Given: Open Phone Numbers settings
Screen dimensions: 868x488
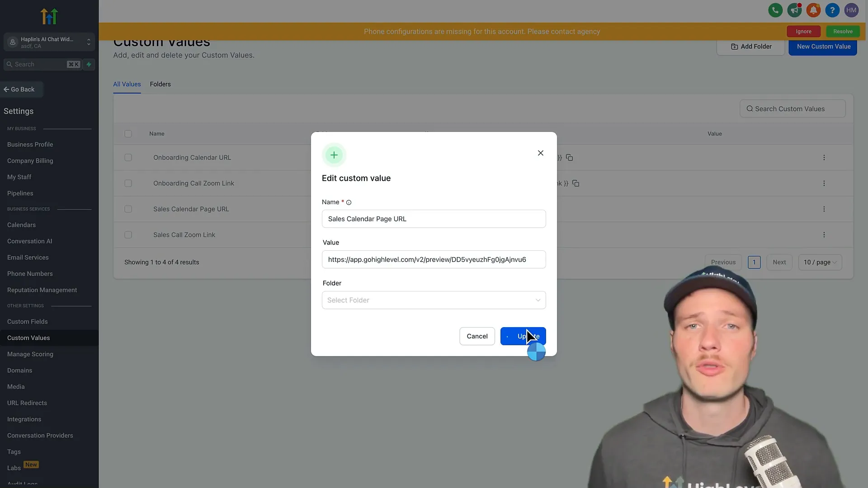Looking at the screenshot, I should [30, 274].
